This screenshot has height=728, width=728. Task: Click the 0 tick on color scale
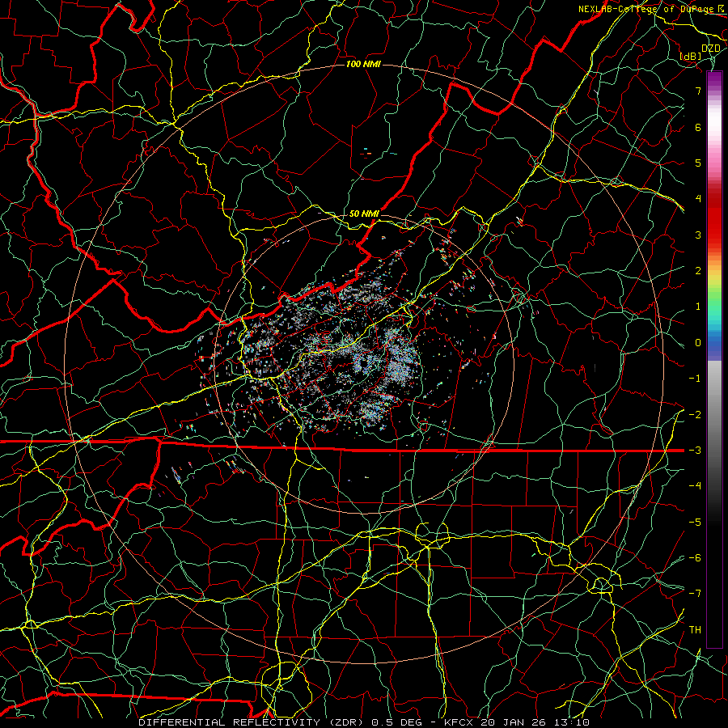coord(698,343)
